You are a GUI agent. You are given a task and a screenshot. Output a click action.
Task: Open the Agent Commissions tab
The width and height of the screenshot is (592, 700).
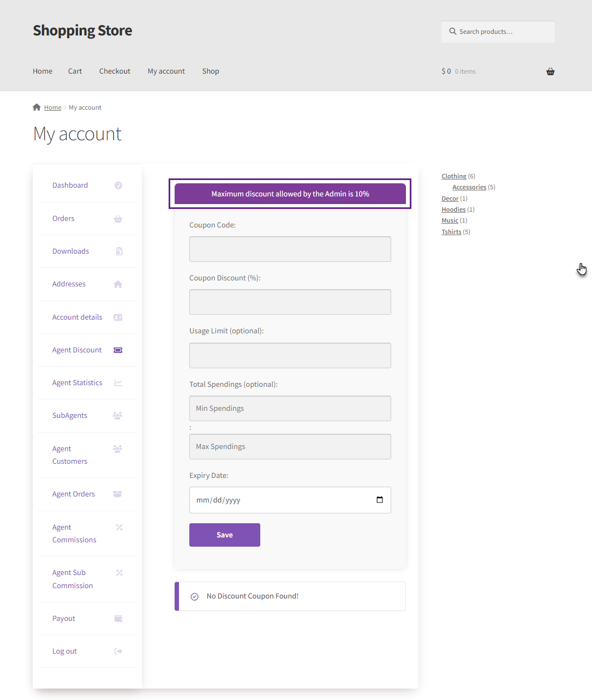click(x=74, y=534)
